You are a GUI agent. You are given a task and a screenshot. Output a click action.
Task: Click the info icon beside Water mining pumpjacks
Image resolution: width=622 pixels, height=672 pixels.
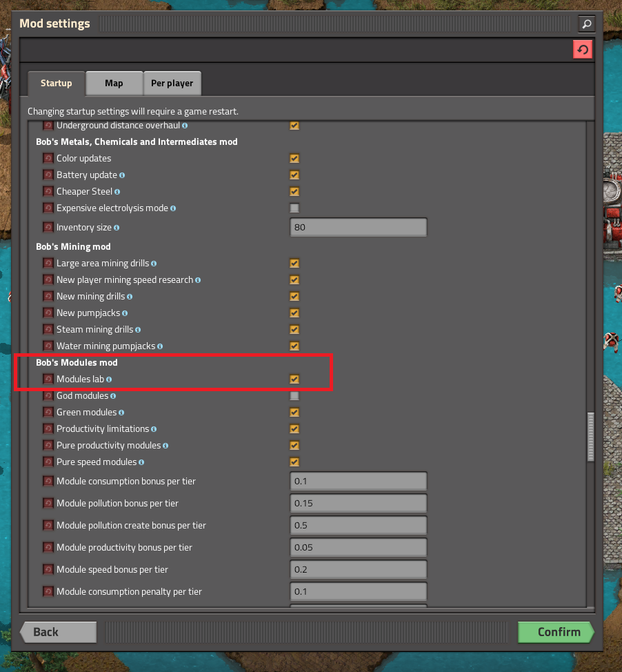159,346
